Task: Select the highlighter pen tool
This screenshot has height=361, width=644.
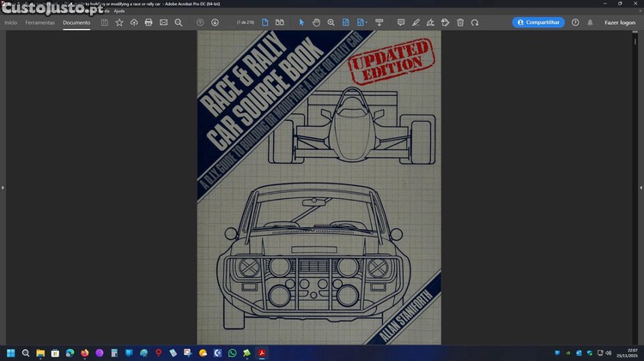Action: tap(416, 22)
